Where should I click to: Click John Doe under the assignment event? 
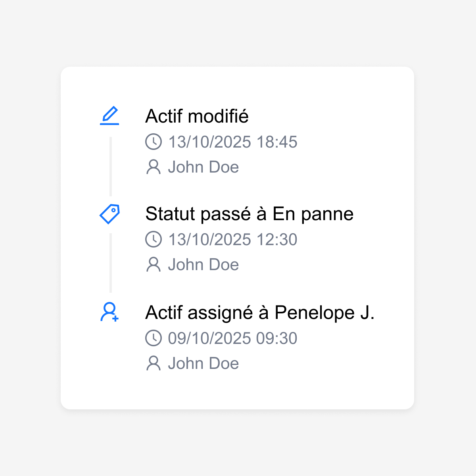203,363
